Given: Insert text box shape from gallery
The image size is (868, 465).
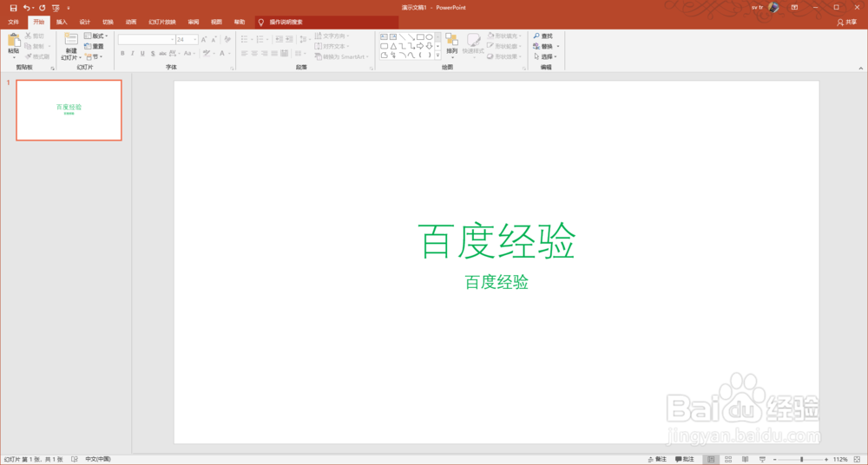Looking at the screenshot, I should pos(384,37).
